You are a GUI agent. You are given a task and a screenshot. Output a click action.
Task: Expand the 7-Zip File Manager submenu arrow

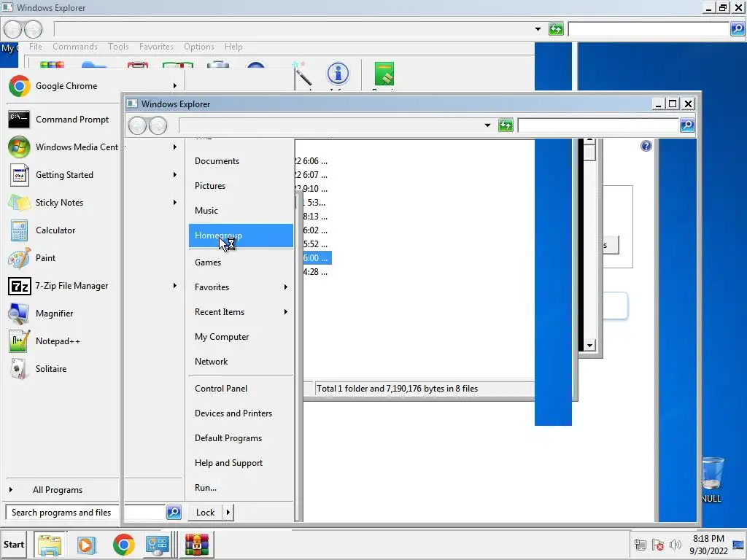(x=175, y=286)
